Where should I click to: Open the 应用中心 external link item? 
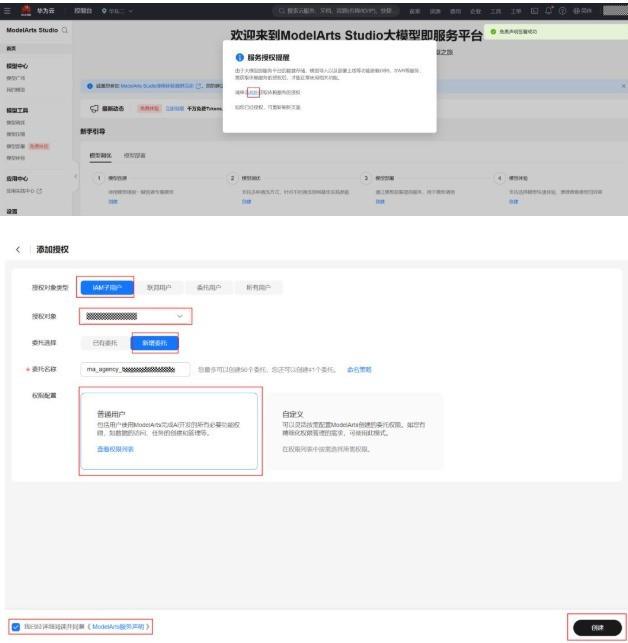pos(24,191)
